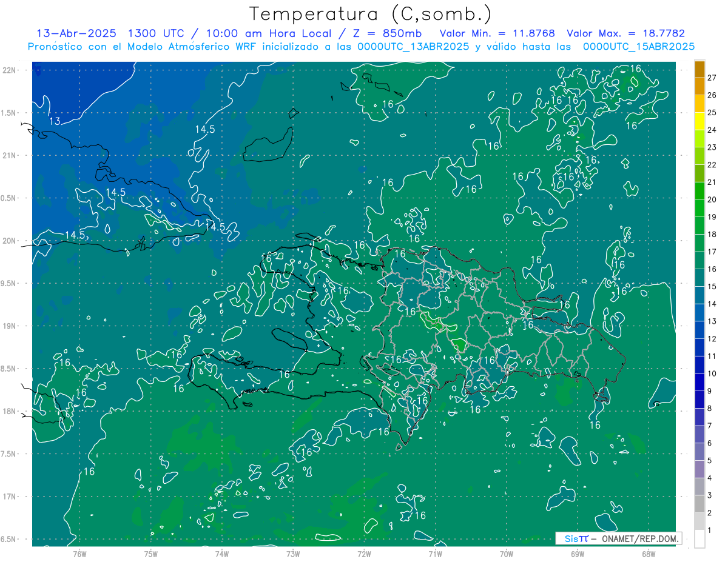
Task: Click the '70W' longitude axis label
Action: click(x=507, y=554)
